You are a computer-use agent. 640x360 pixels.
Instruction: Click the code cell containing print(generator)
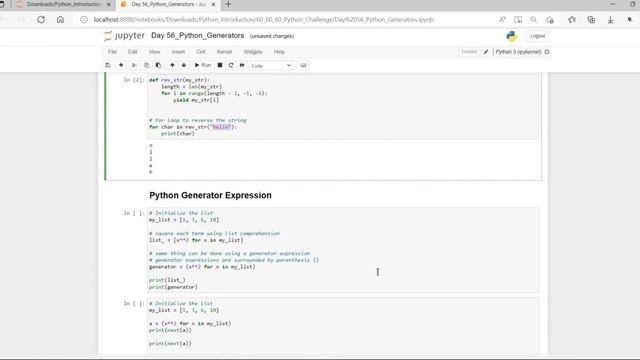343,250
